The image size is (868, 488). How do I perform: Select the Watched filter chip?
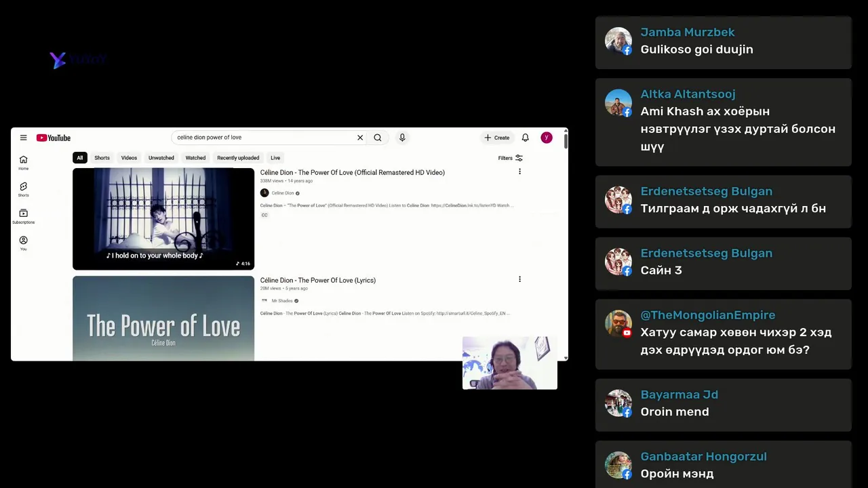[x=195, y=158]
